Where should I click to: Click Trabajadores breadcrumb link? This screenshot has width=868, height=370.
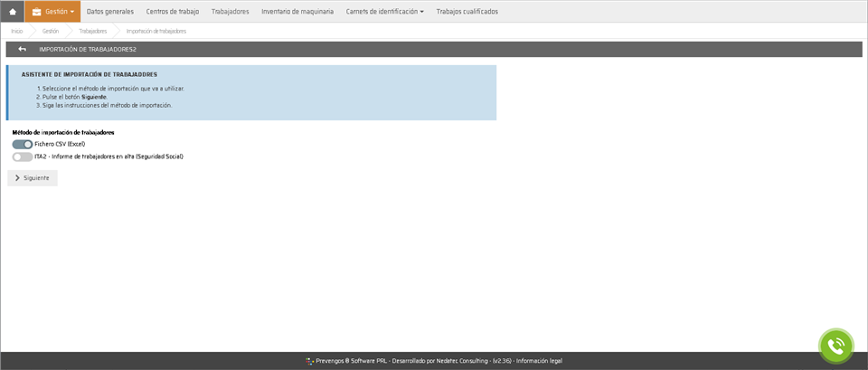(92, 31)
